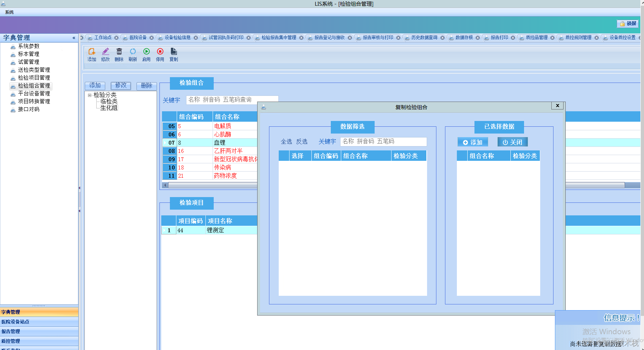Close the 数据存根 tab
This screenshot has height=350, width=644.
pyautogui.click(x=478, y=38)
